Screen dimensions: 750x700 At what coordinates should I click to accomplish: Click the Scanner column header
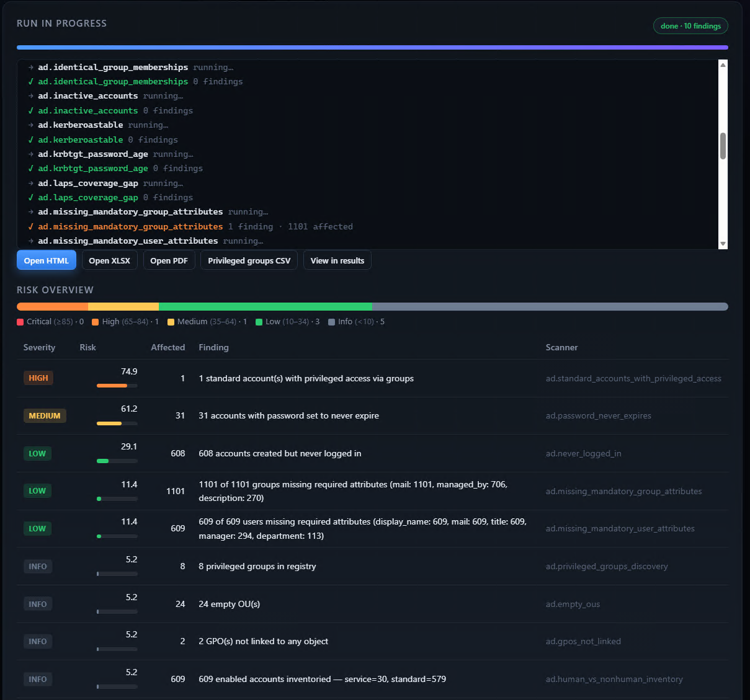[x=561, y=347]
